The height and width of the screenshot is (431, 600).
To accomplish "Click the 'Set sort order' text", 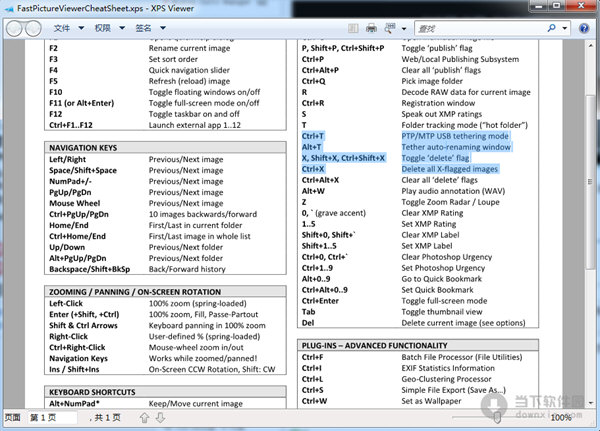I will (x=173, y=59).
